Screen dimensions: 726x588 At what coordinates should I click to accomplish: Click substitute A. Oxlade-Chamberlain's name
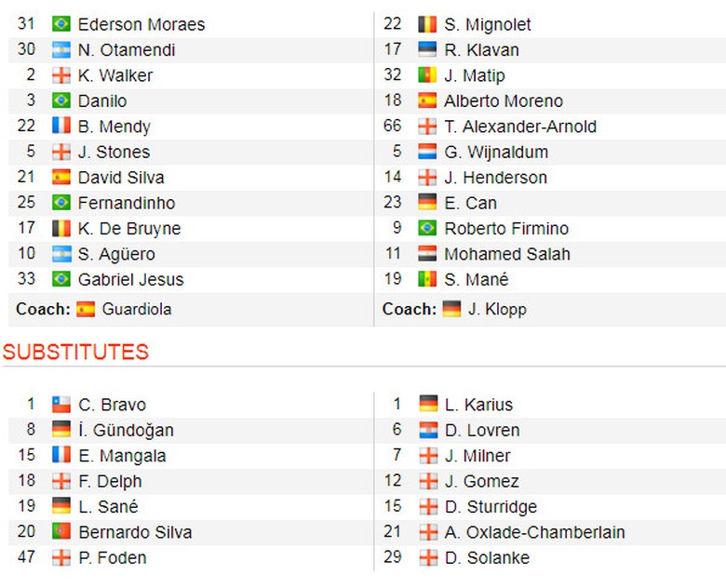pyautogui.click(x=534, y=532)
